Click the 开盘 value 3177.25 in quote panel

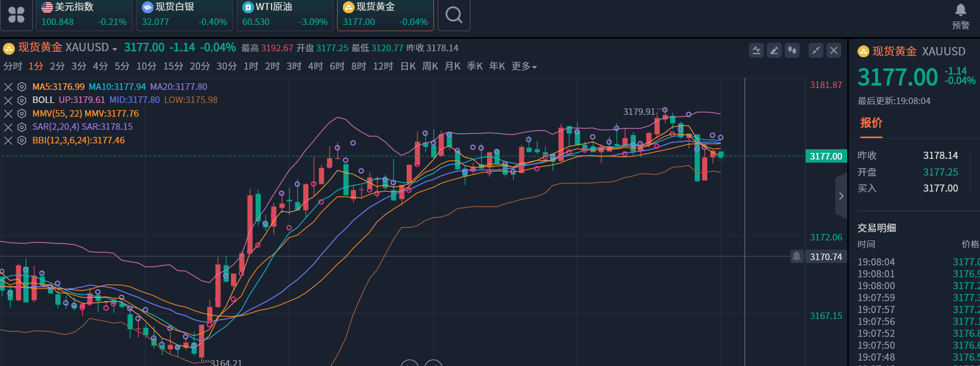click(x=941, y=173)
